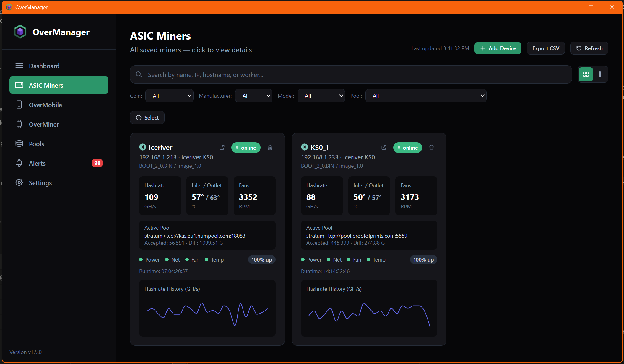Click OverManager title bar app icon
The width and height of the screenshot is (624, 364).
(x=9, y=7)
